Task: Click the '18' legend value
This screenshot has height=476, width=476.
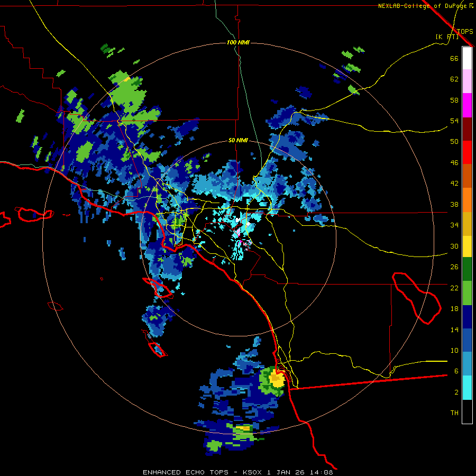Action: (x=454, y=309)
